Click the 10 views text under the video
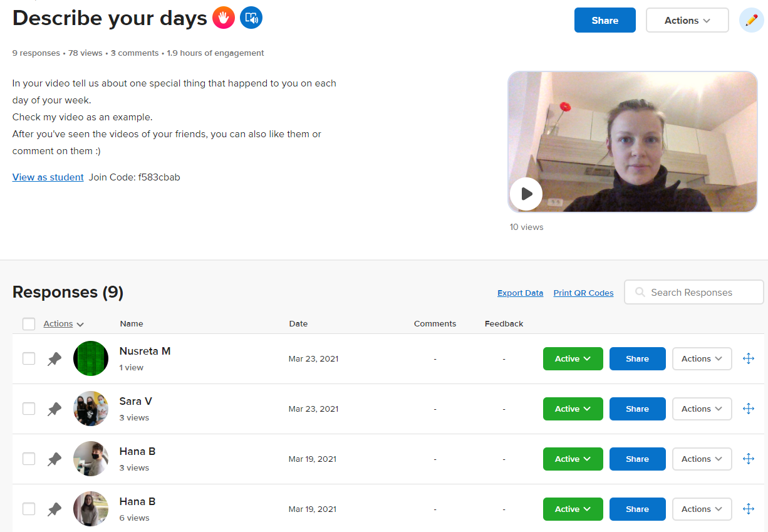Image resolution: width=768 pixels, height=532 pixels. pos(526,227)
